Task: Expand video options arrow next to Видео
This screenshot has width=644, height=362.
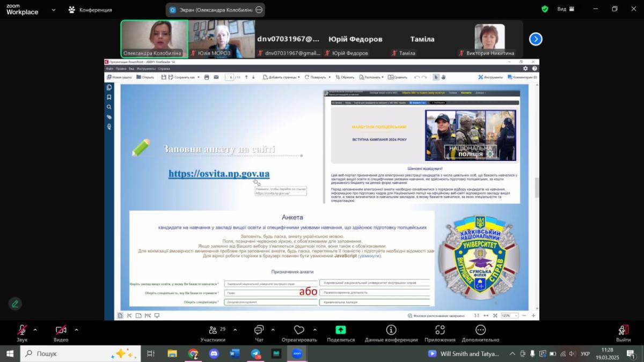Action: tap(76, 330)
